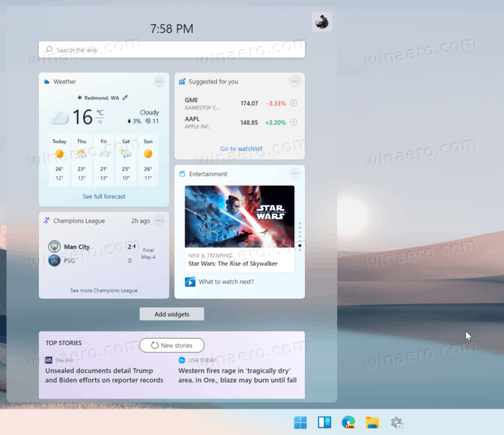
Task: Open What to watch next link
Action: pyautogui.click(x=226, y=282)
